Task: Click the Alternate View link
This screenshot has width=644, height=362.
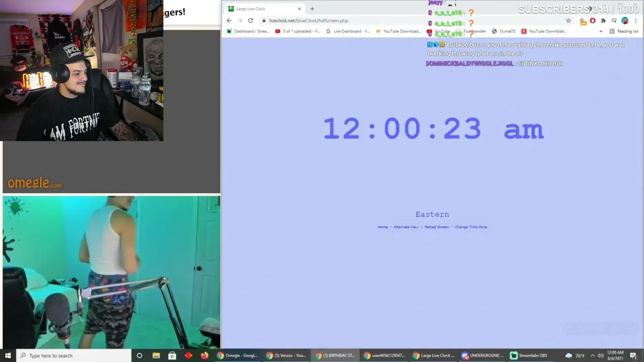Action: point(406,227)
